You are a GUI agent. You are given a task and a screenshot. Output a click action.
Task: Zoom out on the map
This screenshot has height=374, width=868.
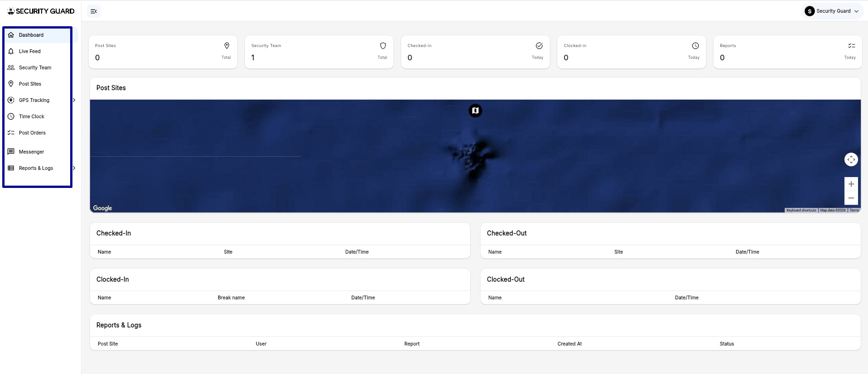[x=851, y=198]
